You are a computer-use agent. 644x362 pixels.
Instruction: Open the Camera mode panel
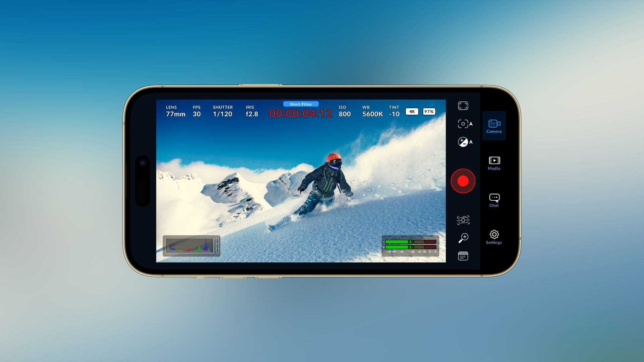494,126
